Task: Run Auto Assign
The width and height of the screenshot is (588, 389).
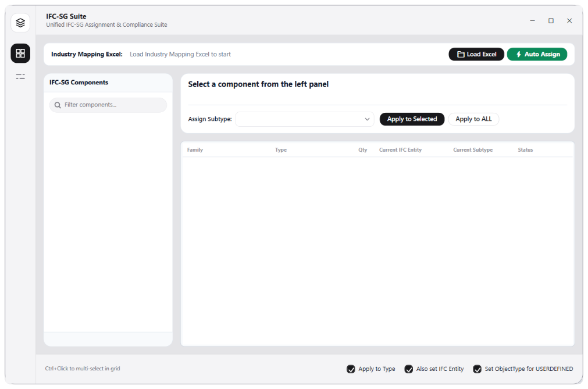Action: pos(537,54)
